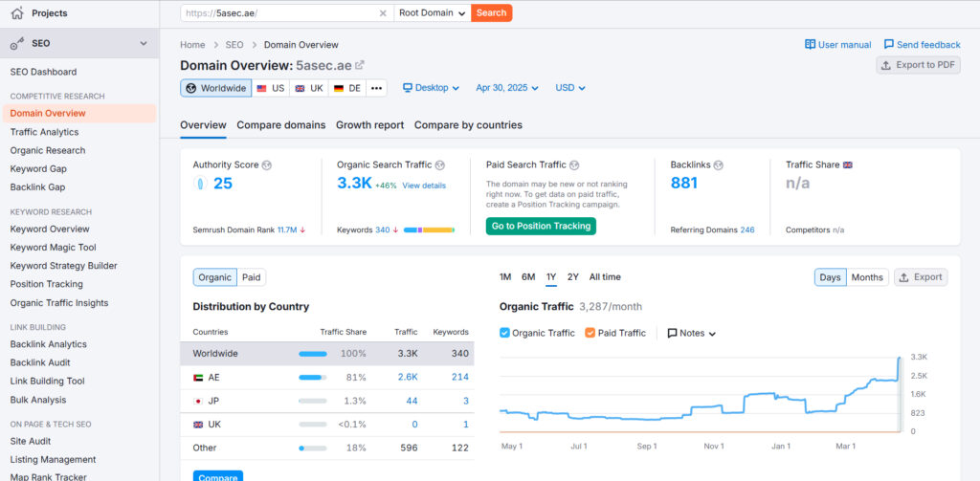980x481 pixels.
Task: Click the Organic Search Traffic info icon
Action: (x=440, y=164)
